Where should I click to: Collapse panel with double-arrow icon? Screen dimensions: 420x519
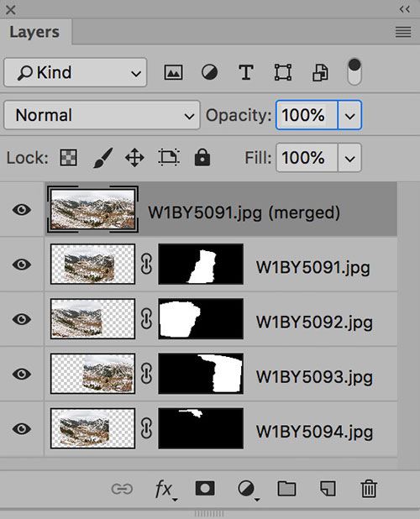(404, 9)
